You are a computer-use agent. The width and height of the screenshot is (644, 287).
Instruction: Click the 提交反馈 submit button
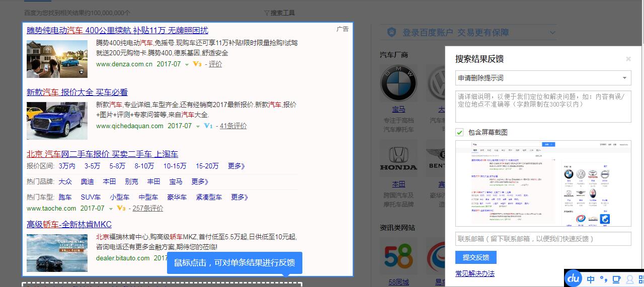point(475,257)
